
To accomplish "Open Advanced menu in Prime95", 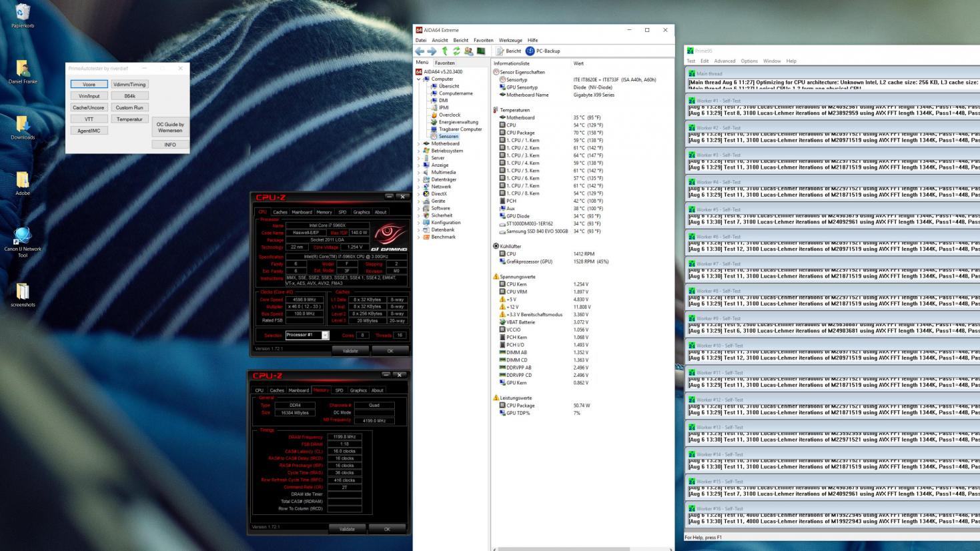I will (x=724, y=61).
